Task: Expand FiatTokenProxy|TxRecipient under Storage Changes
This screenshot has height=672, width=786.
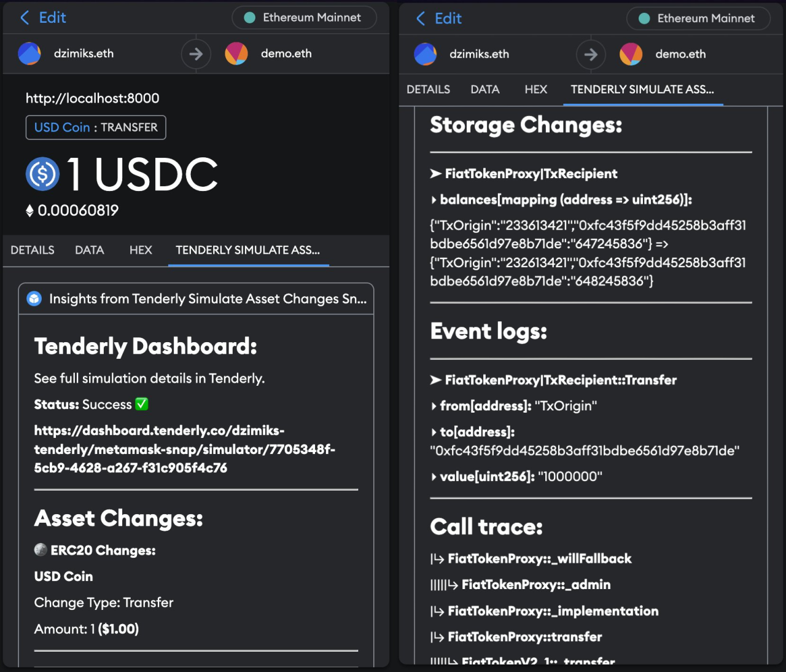Action: coord(524,174)
